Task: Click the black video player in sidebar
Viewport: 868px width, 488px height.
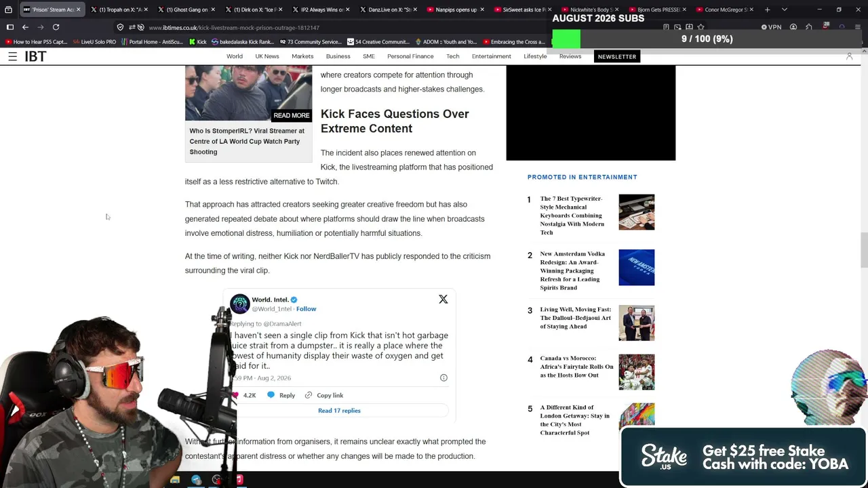Action: [x=591, y=113]
